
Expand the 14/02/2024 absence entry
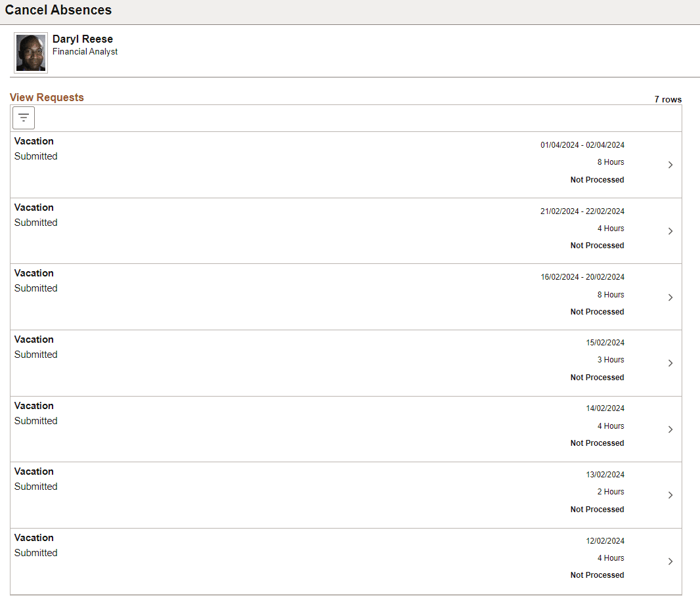click(x=670, y=429)
